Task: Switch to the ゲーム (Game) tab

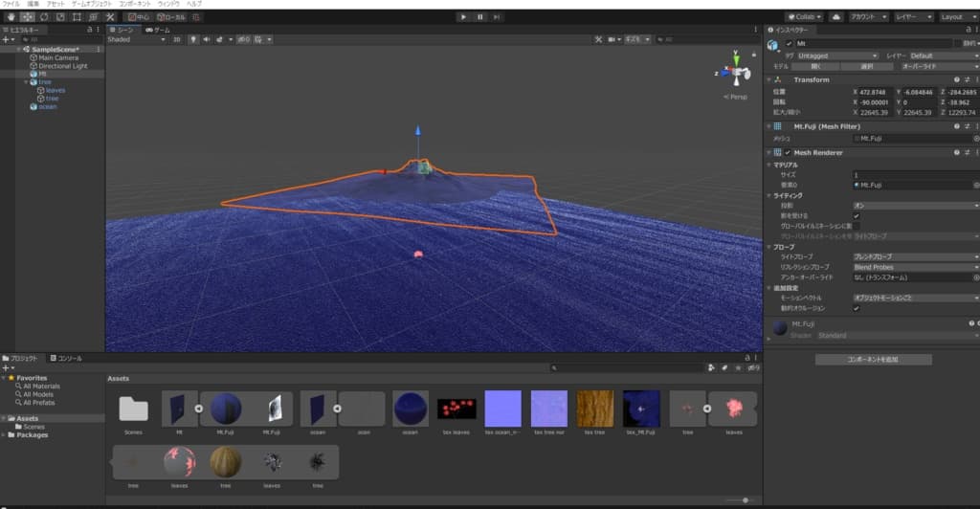Action: [158, 30]
